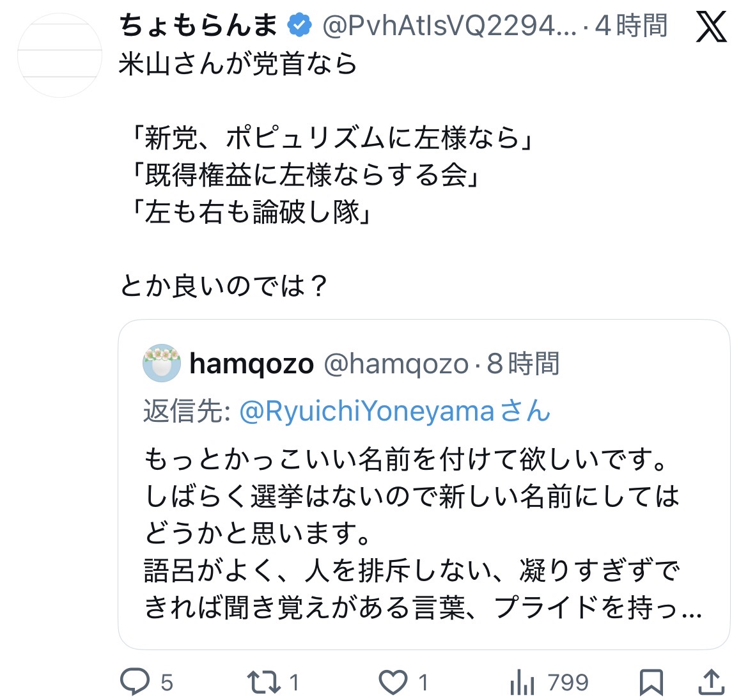Open the hamqozo display name in quote
This screenshot has height=700, width=748.
pyautogui.click(x=251, y=364)
